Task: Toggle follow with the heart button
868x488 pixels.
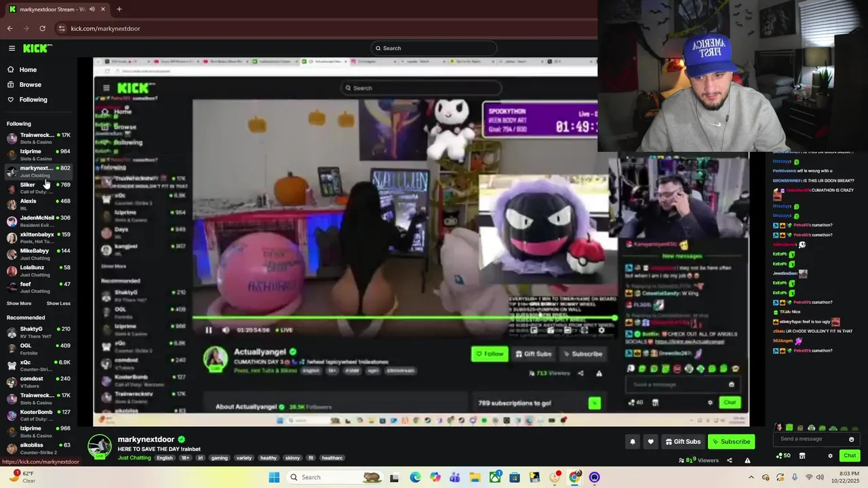Action: pos(651,442)
